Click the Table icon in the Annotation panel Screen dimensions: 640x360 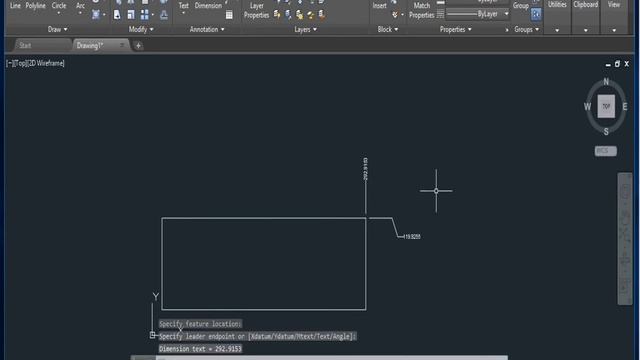(x=229, y=15)
